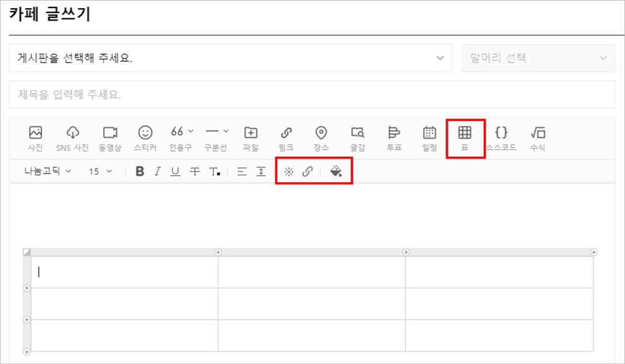This screenshot has width=625, height=364.
Task: Toggle italic text formatting
Action: point(157,171)
